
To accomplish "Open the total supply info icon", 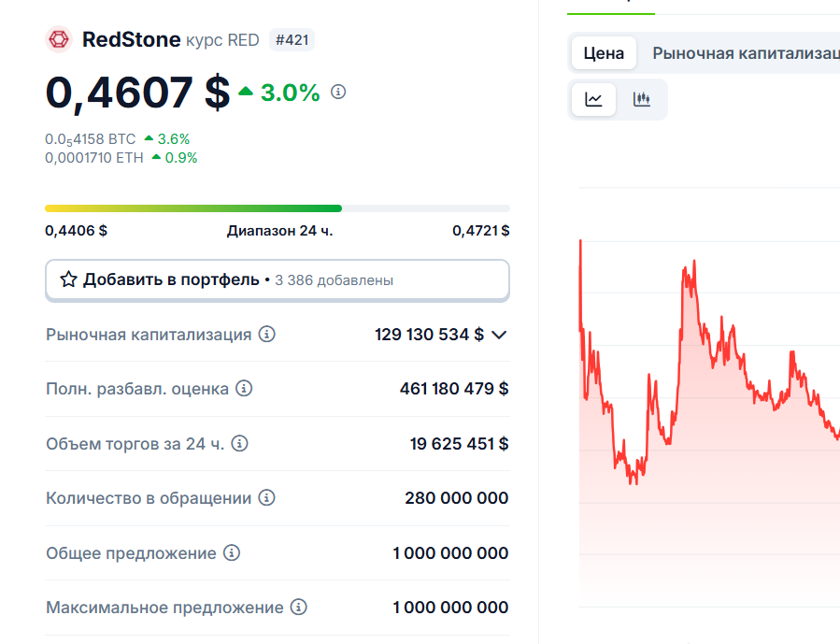I will pyautogui.click(x=232, y=552).
